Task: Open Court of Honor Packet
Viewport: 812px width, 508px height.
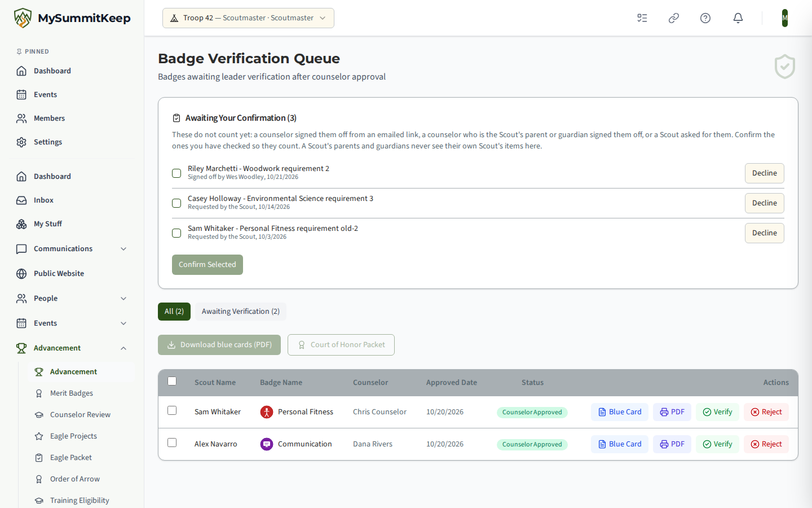Action: (341, 345)
